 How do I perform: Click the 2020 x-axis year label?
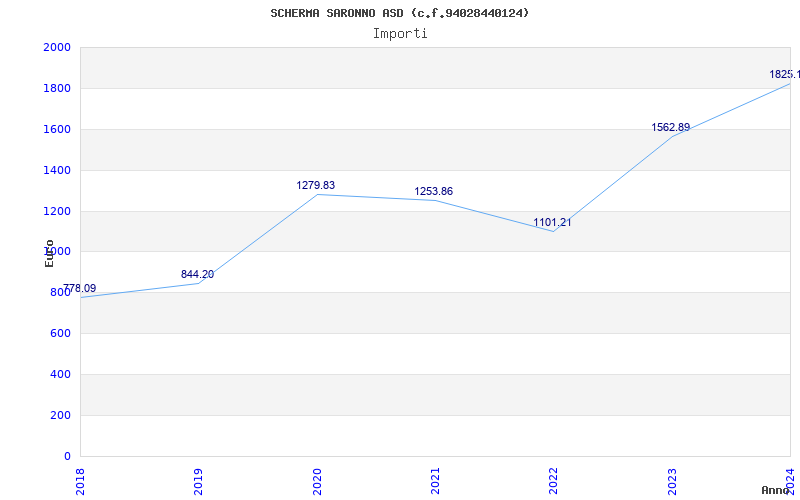pyautogui.click(x=317, y=481)
